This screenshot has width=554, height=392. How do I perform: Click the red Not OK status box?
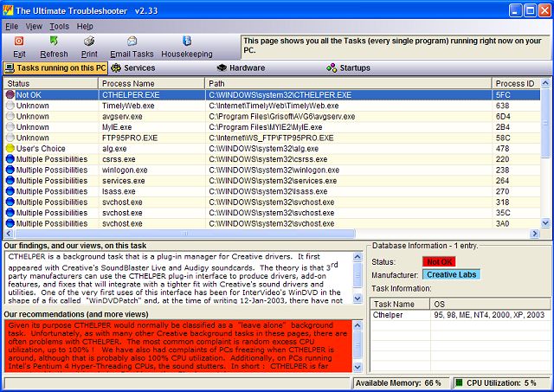[441, 261]
